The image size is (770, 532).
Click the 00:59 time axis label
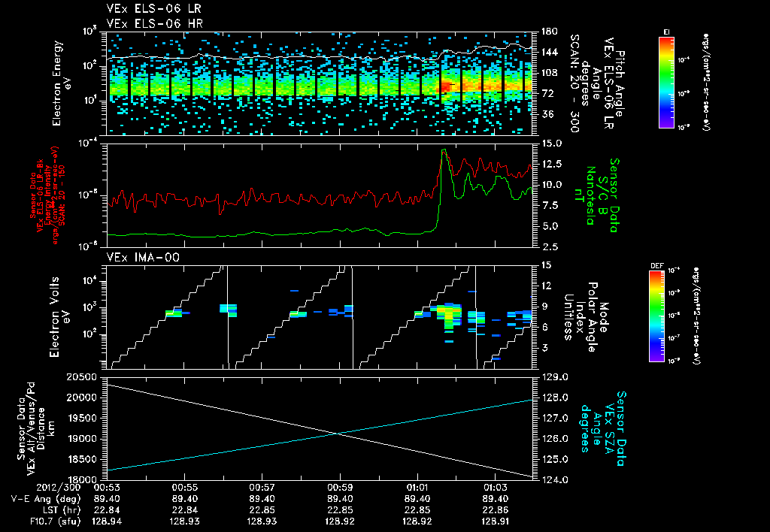tap(340, 488)
